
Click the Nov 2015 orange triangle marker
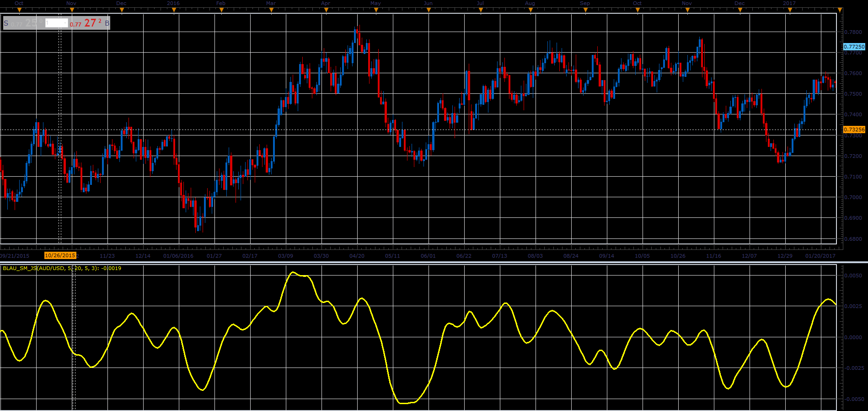(x=71, y=10)
